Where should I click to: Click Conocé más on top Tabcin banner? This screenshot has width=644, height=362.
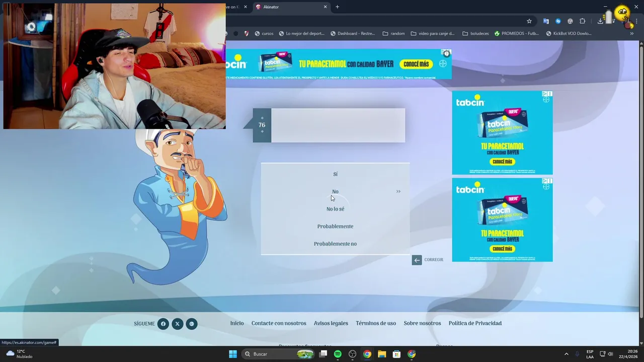416,64
